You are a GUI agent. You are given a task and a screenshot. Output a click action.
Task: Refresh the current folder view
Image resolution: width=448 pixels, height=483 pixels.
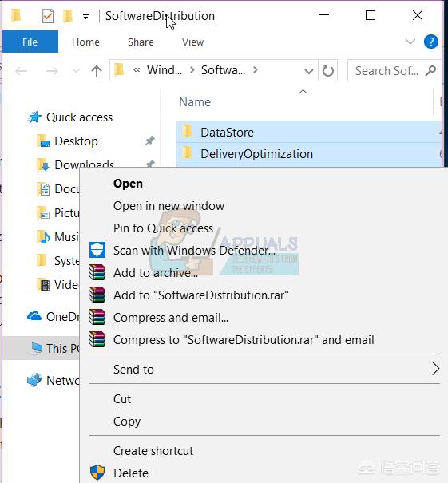coord(328,71)
